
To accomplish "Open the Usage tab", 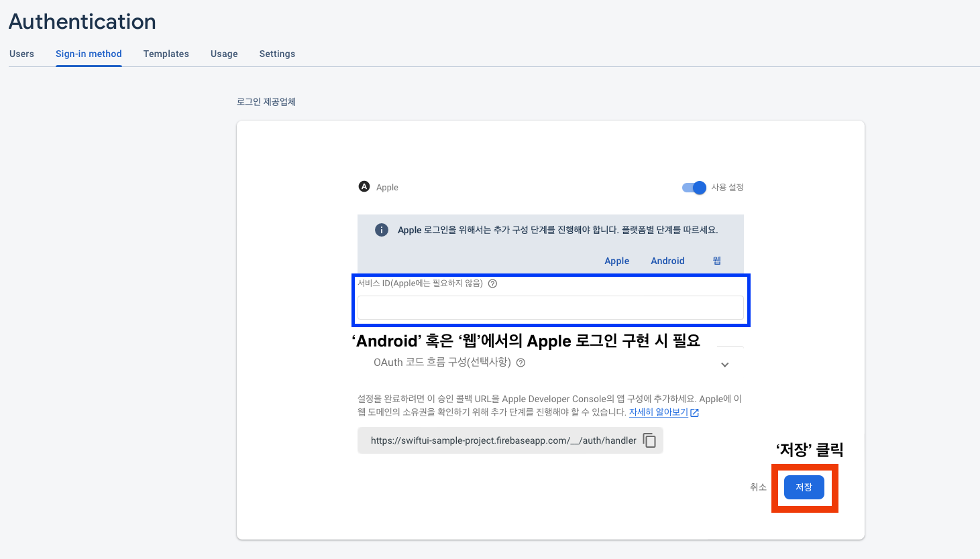I will point(224,54).
